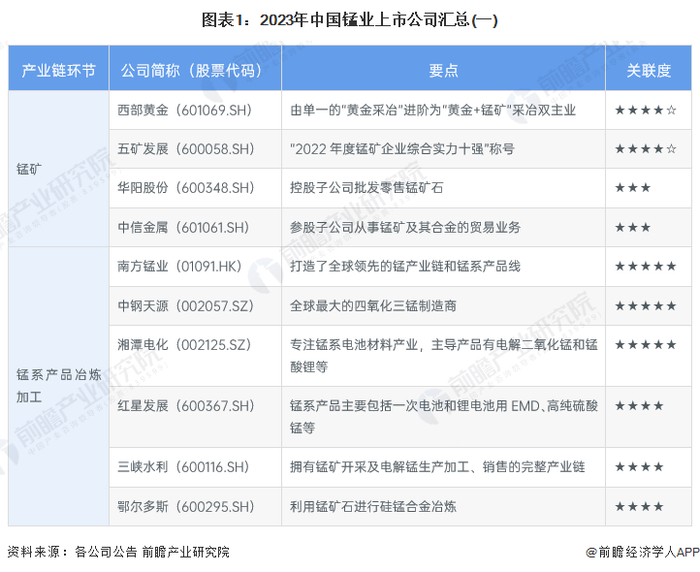The height and width of the screenshot is (572, 700).
Task: Click five-star rating in 中钢天源 row
Action: (646, 306)
